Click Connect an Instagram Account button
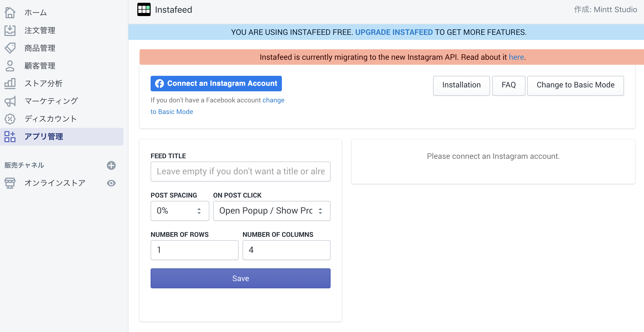Image resolution: width=644 pixels, height=332 pixels. point(216,84)
